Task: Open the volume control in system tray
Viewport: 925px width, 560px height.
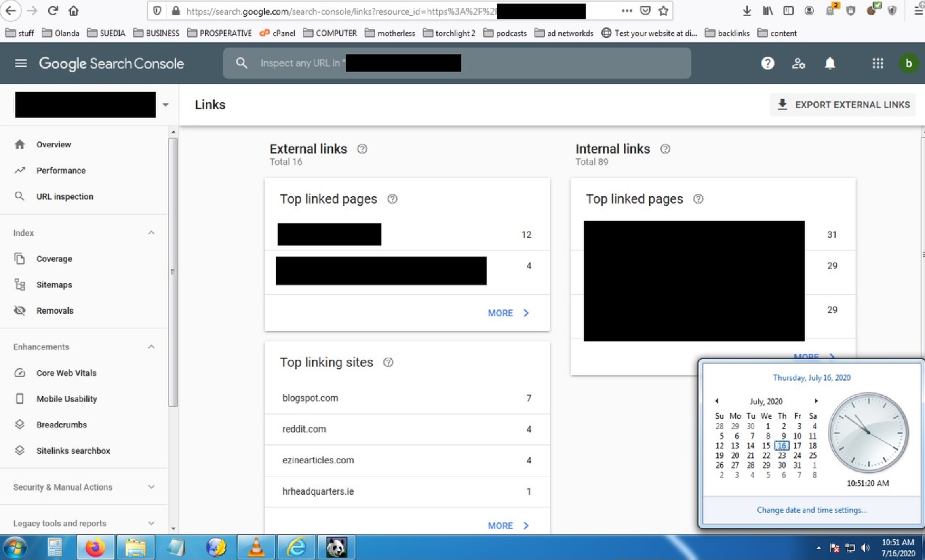Action: click(865, 548)
